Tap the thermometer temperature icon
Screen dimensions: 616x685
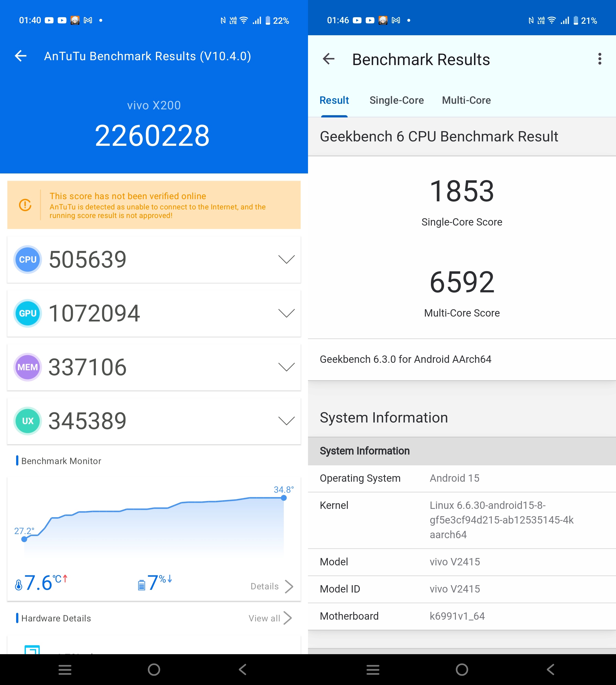[x=19, y=585]
